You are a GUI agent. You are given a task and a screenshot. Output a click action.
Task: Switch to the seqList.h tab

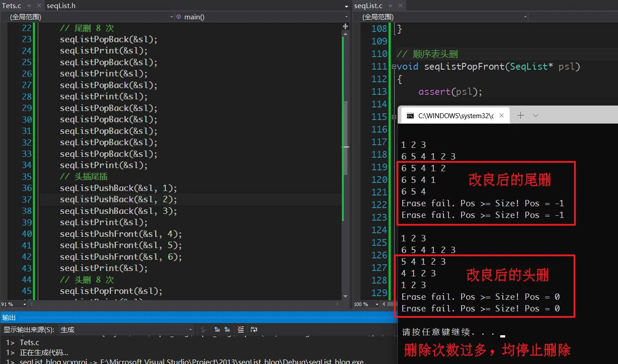click(x=61, y=6)
